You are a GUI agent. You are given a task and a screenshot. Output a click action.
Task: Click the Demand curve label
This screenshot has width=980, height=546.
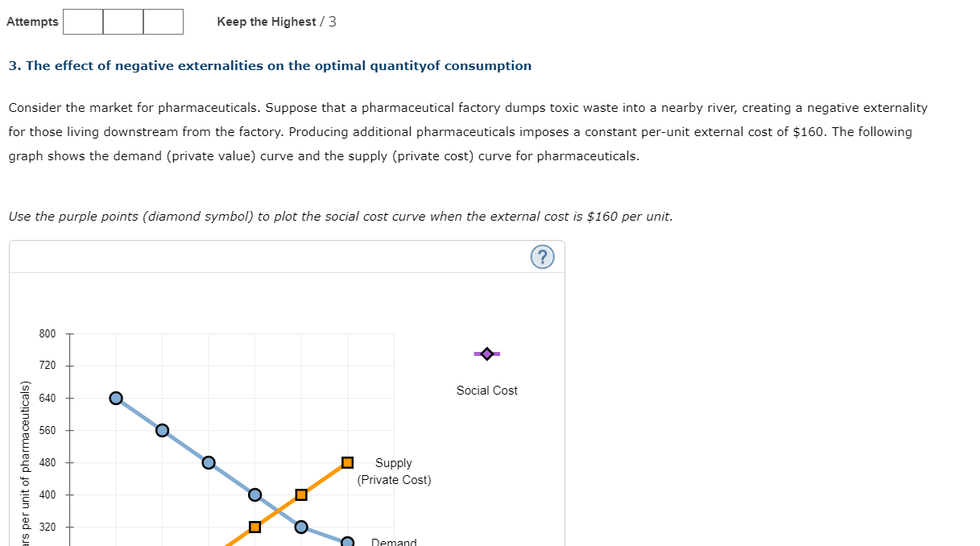pyautogui.click(x=393, y=541)
